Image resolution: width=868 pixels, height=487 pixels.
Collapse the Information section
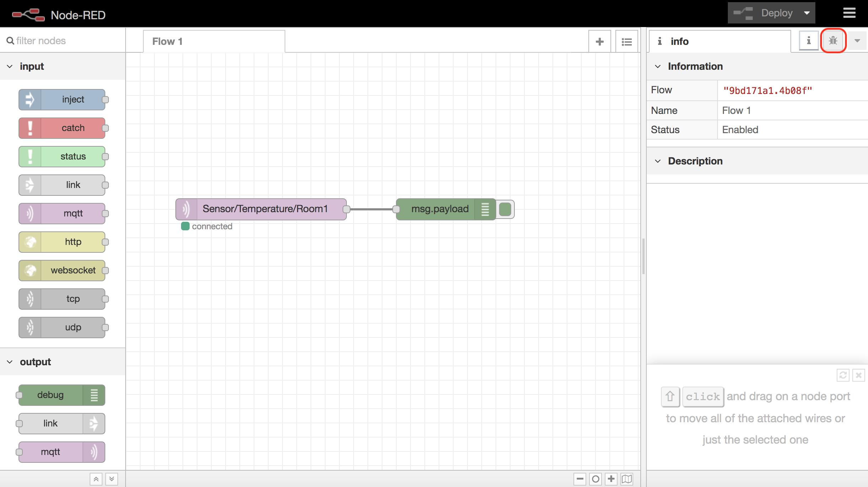pyautogui.click(x=757, y=66)
